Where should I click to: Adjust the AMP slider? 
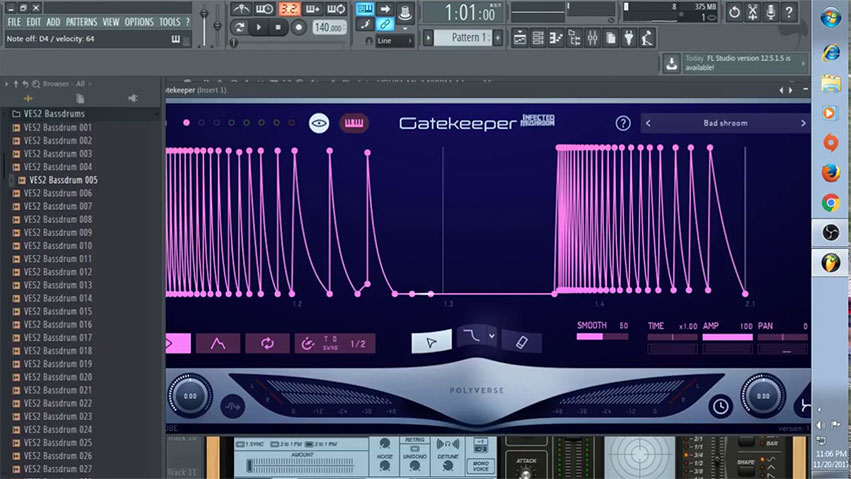point(727,337)
